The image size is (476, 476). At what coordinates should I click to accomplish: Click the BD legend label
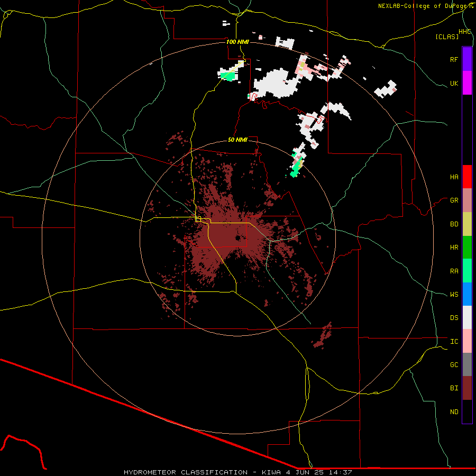454,224
